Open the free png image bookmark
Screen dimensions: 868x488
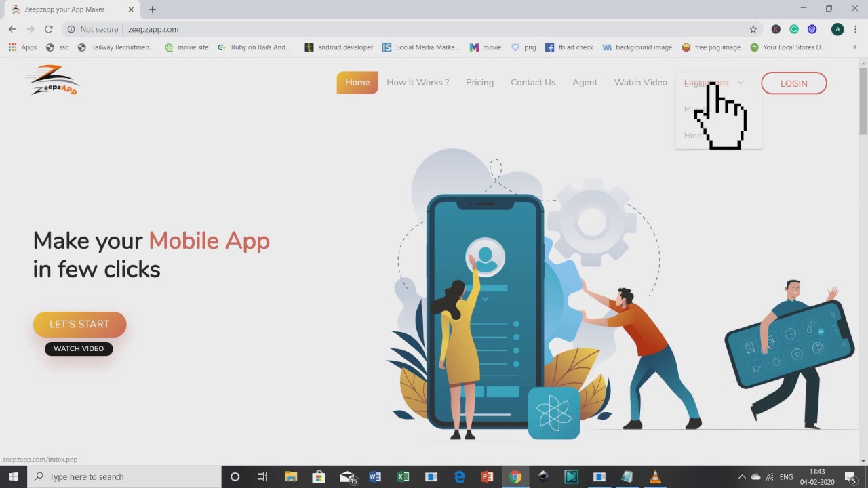click(711, 47)
